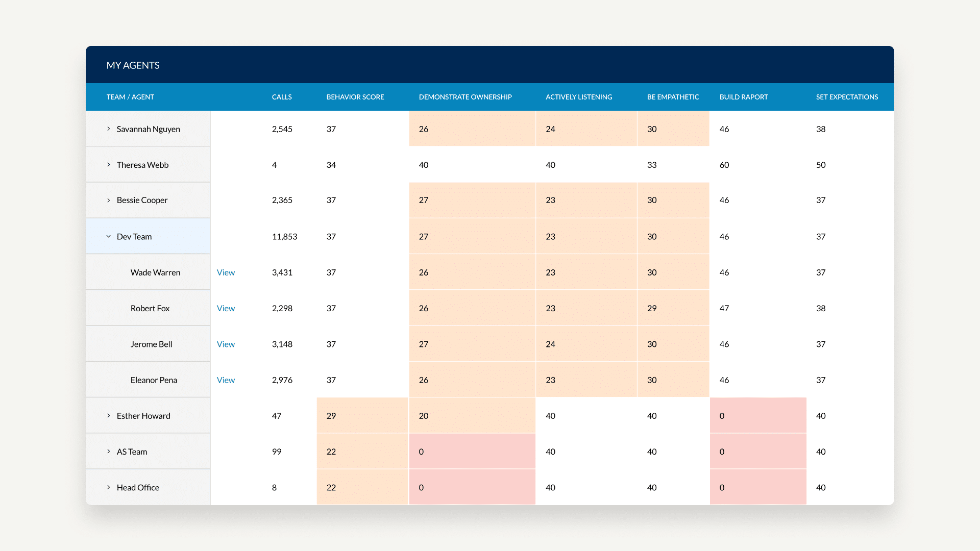
Task: Open View link for Robert Fox
Action: 226,308
